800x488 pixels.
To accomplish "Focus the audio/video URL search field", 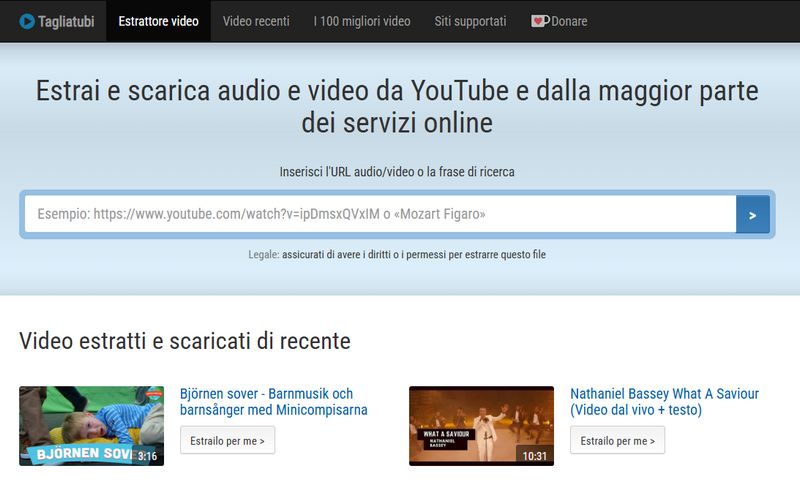I will (x=380, y=214).
